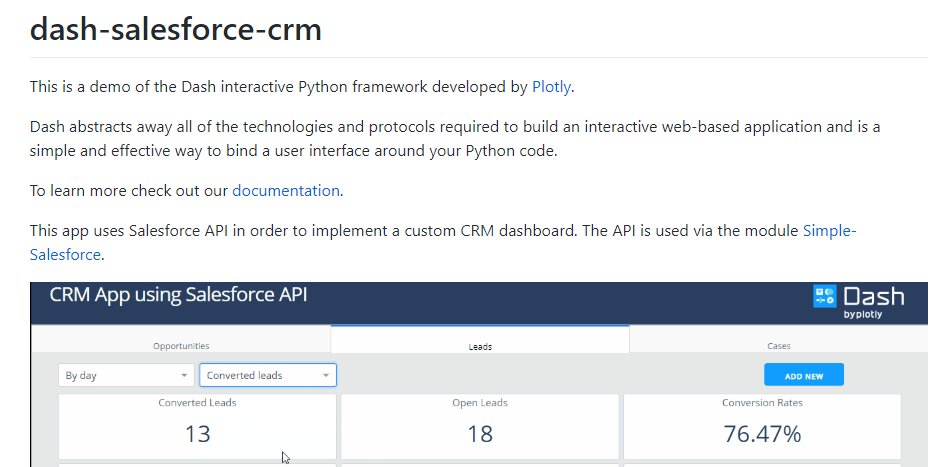Click the Open Leads card label
Viewport: 949px width, 467px height.
tap(480, 402)
